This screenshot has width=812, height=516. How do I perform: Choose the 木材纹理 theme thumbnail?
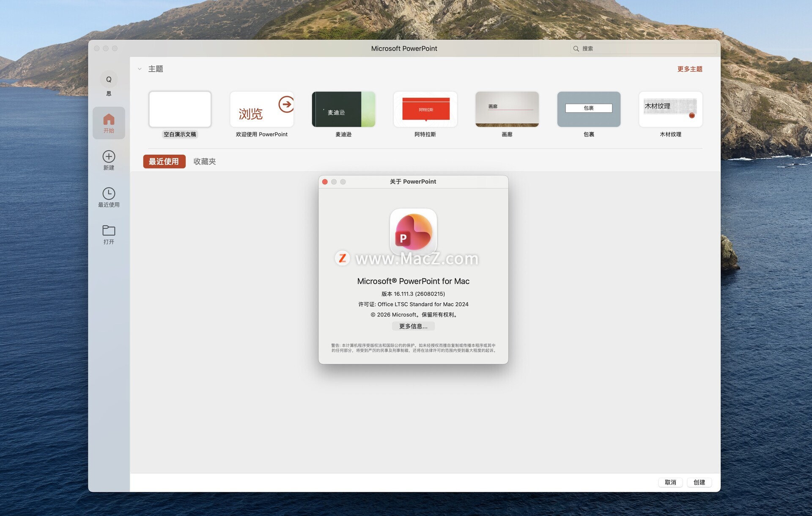tap(671, 109)
